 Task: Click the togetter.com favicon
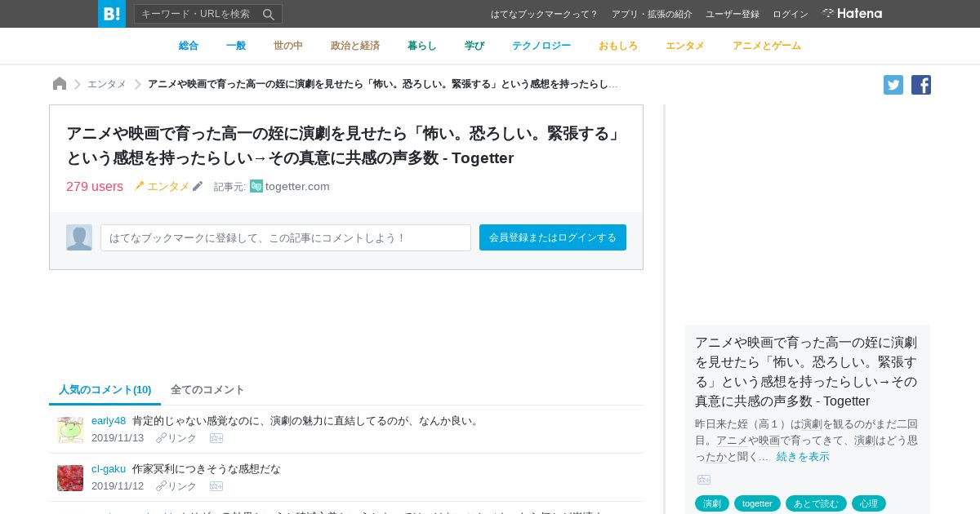click(x=256, y=186)
